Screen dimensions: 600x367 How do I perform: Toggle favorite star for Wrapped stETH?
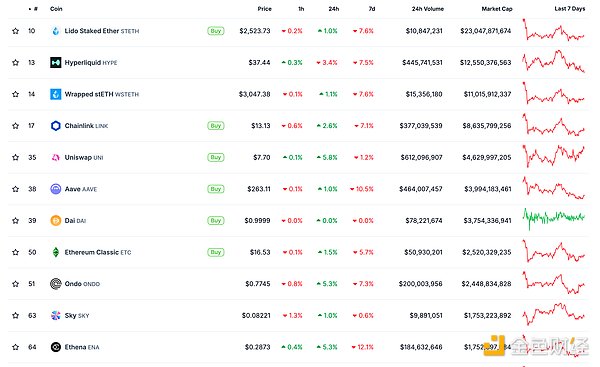click(15, 94)
